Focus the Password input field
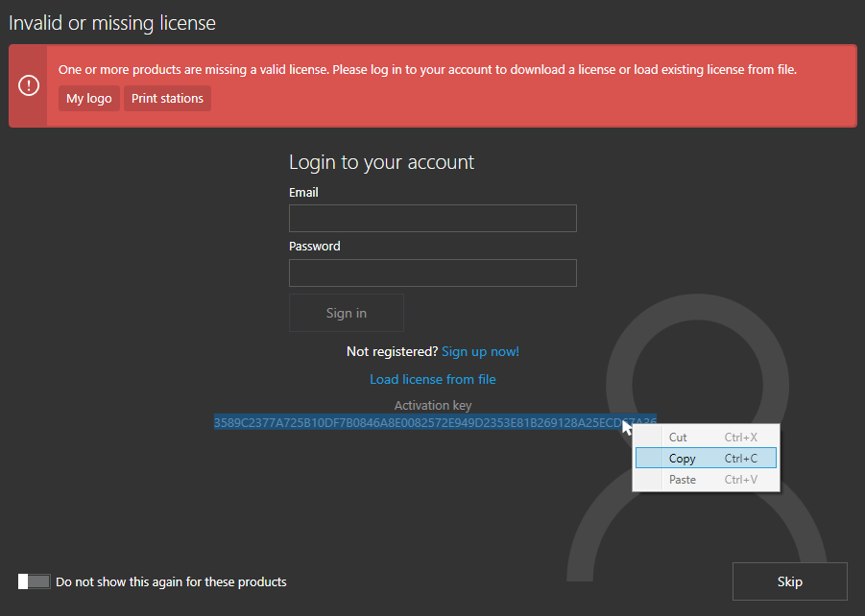The width and height of the screenshot is (865, 616). tap(432, 272)
